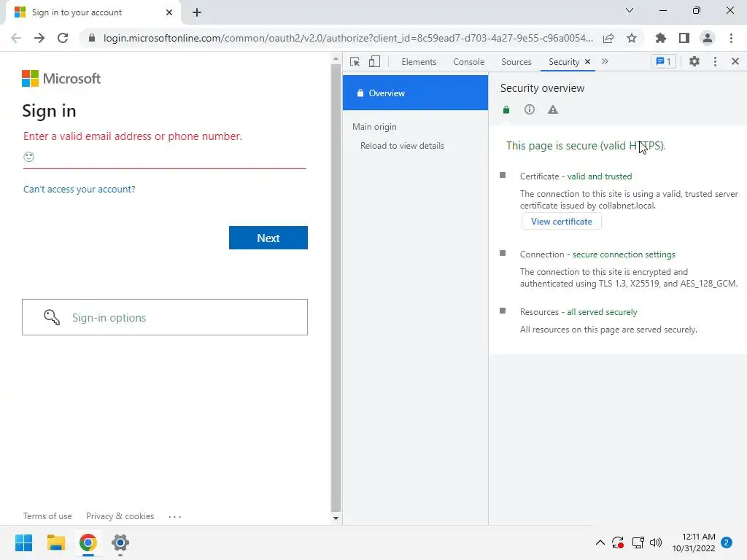This screenshot has height=560, width=747.
Task: Open the Elements tab in DevTools
Action: click(419, 62)
